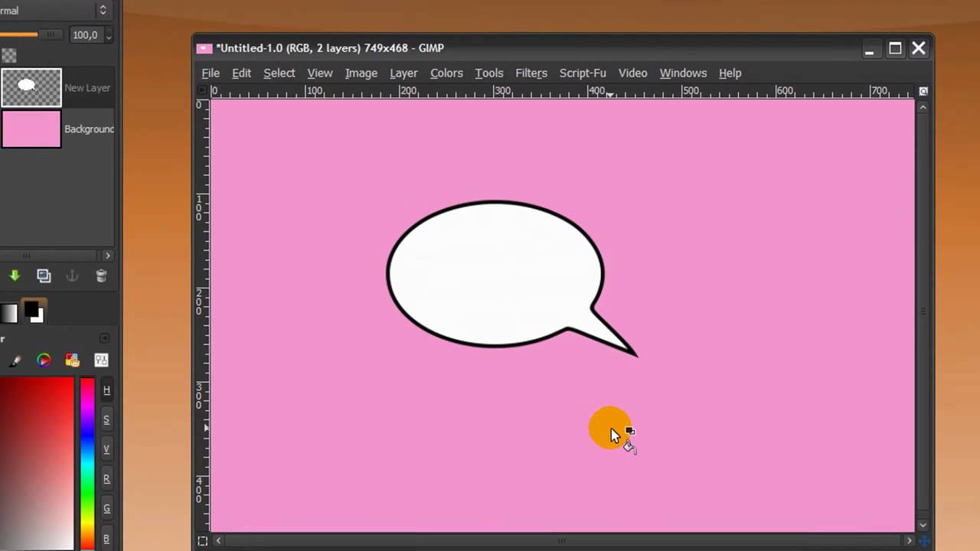Screen dimensions: 980x551
Task: Open the Layer menu
Action: click(403, 73)
